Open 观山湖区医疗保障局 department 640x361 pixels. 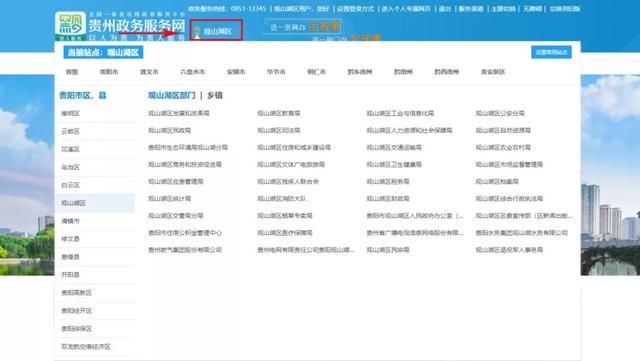[x=285, y=233]
